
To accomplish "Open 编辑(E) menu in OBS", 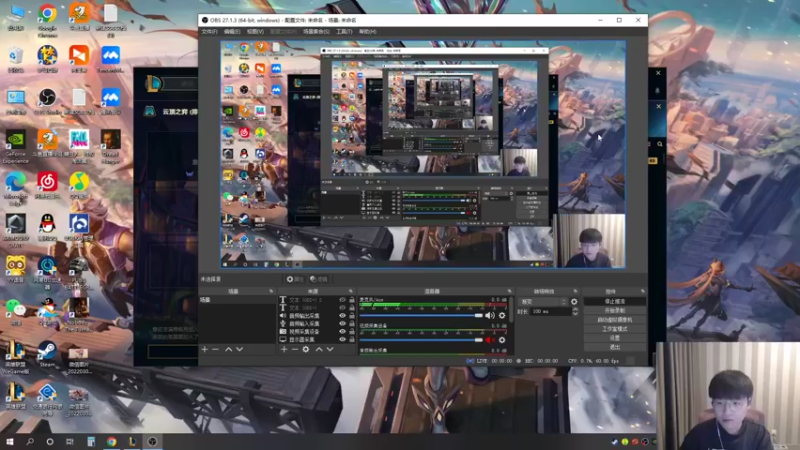I will [232, 32].
